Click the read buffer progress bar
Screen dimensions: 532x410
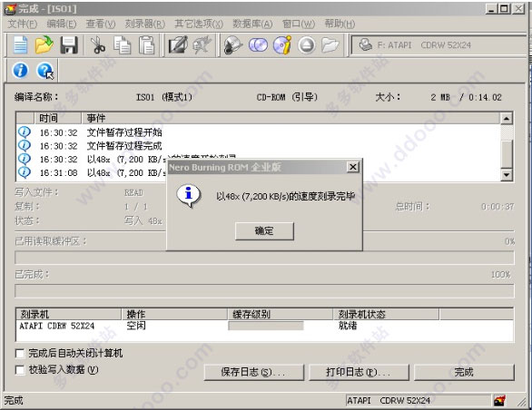(x=264, y=259)
